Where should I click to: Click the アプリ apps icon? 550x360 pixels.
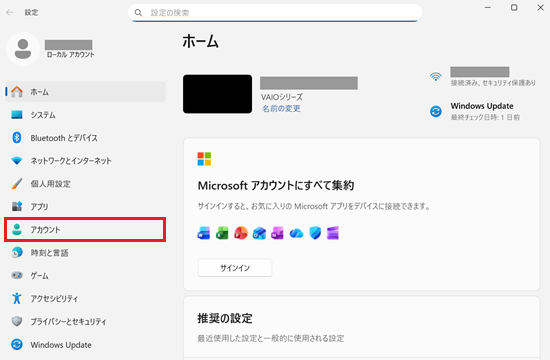click(16, 206)
